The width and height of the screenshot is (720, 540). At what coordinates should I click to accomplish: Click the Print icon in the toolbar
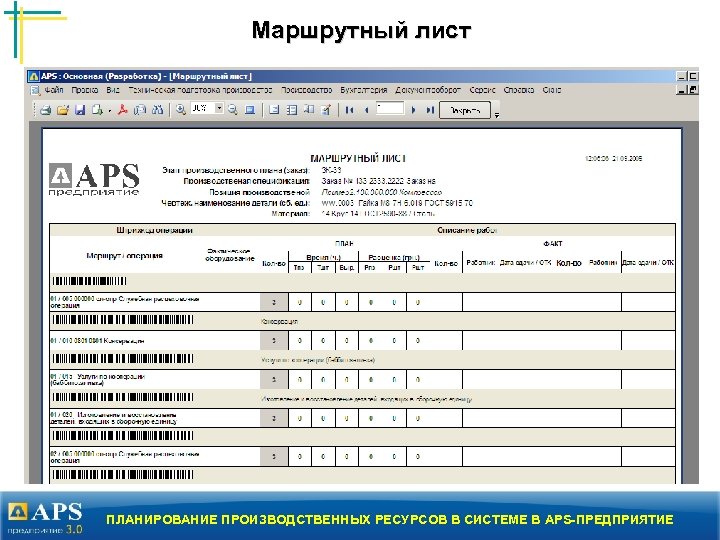(x=45, y=110)
